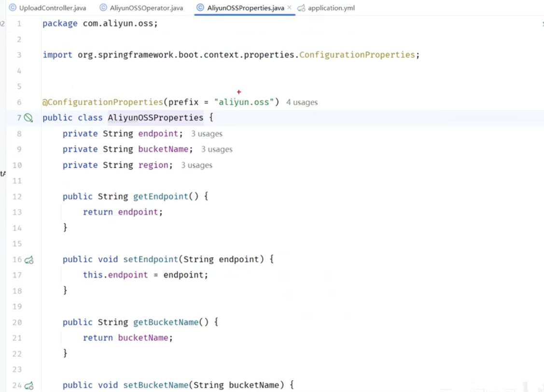Click the class icon on AliyunOSSOperator.java tab
The image size is (544, 392).
[x=103, y=8]
